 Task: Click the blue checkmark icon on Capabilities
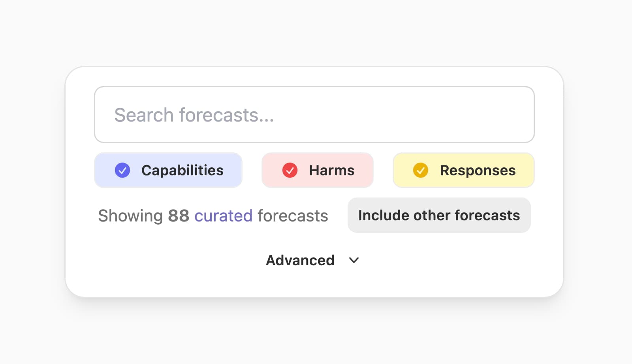click(x=122, y=170)
